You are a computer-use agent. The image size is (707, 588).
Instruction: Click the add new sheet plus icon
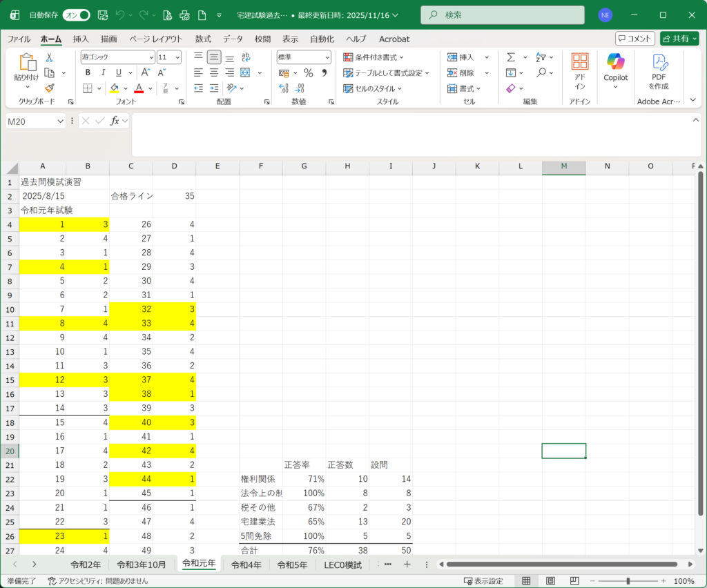pos(407,565)
